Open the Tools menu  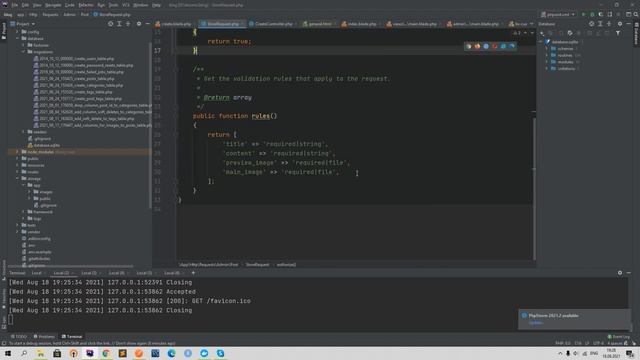click(x=113, y=5)
